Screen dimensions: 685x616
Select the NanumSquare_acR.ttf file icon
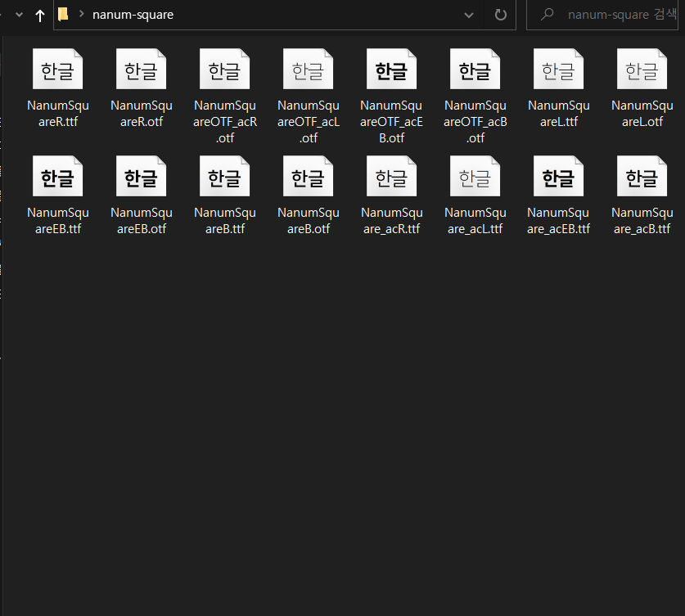(x=391, y=176)
